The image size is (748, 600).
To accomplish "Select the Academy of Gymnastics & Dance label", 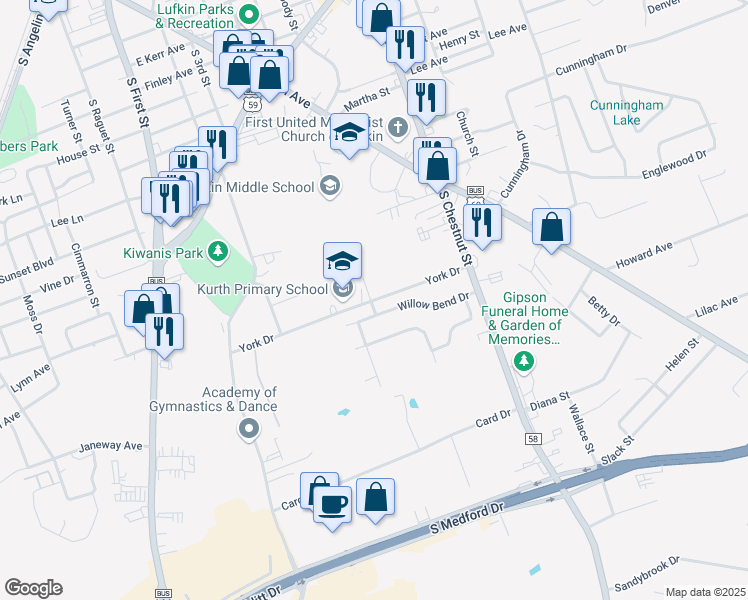I will tap(213, 399).
